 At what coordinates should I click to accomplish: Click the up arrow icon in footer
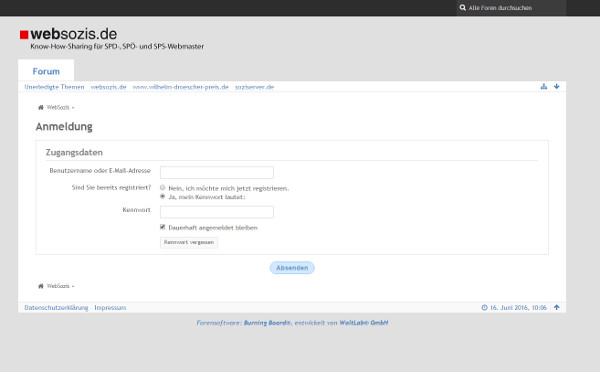tap(557, 307)
